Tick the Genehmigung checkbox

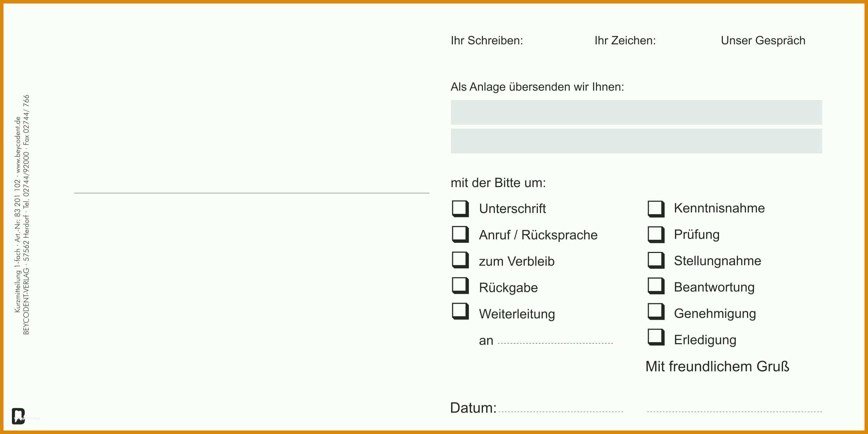click(x=656, y=311)
